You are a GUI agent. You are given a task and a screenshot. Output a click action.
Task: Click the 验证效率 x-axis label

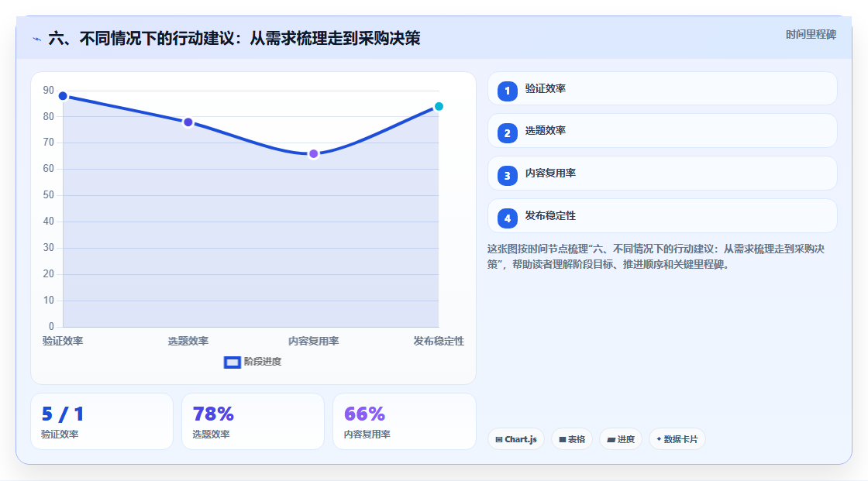63,341
